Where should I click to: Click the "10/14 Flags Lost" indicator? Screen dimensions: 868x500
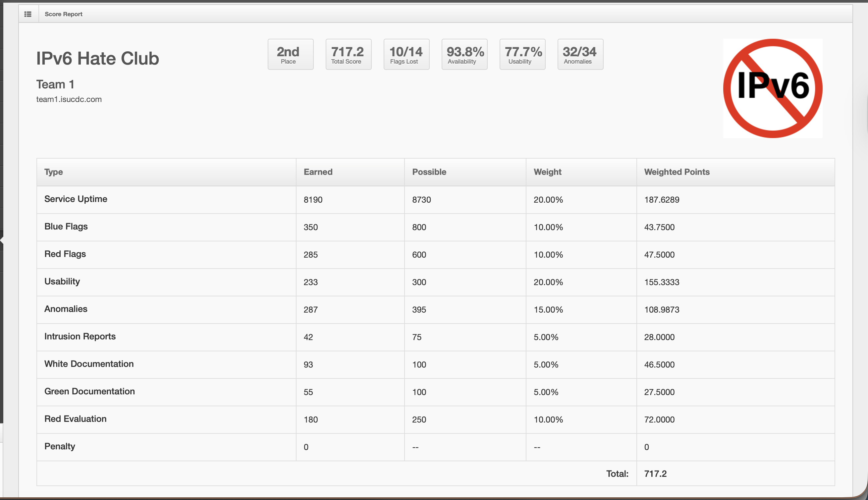(x=406, y=54)
